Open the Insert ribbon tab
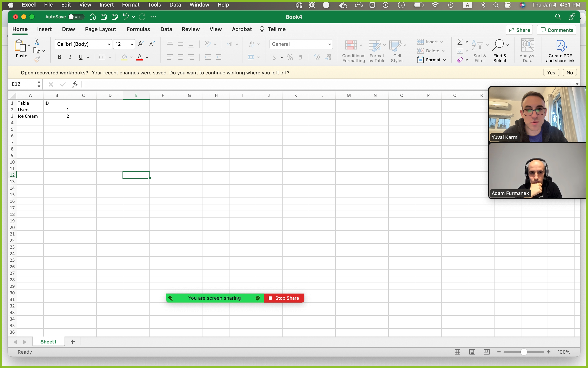This screenshot has width=588, height=368. [x=44, y=29]
